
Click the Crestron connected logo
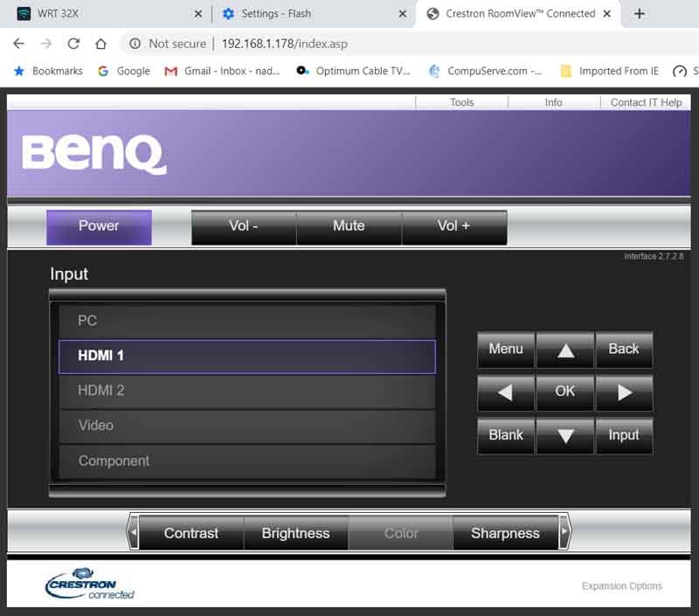[x=89, y=584]
